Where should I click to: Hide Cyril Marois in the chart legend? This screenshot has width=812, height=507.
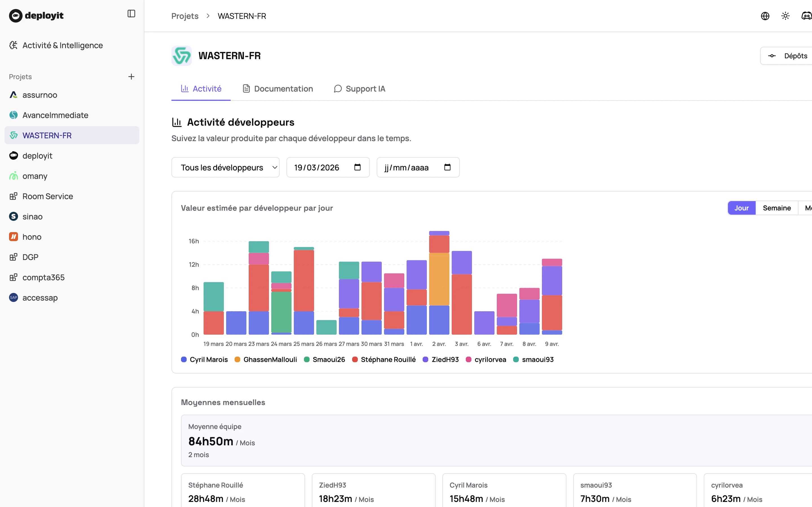pos(204,359)
